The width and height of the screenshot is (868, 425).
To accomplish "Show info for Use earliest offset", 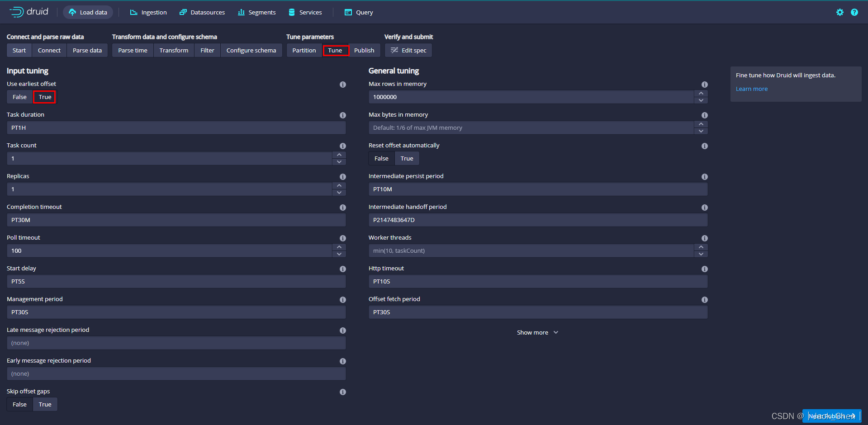I will [343, 85].
